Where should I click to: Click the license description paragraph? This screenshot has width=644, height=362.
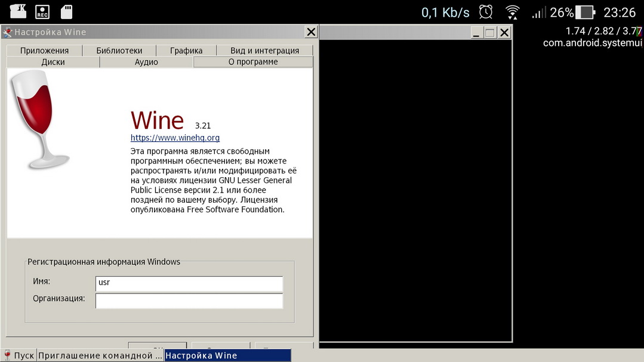(214, 180)
